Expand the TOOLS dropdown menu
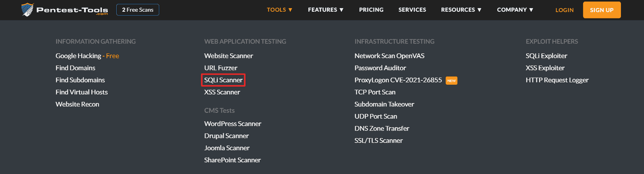The width and height of the screenshot is (644, 174). coord(280,10)
